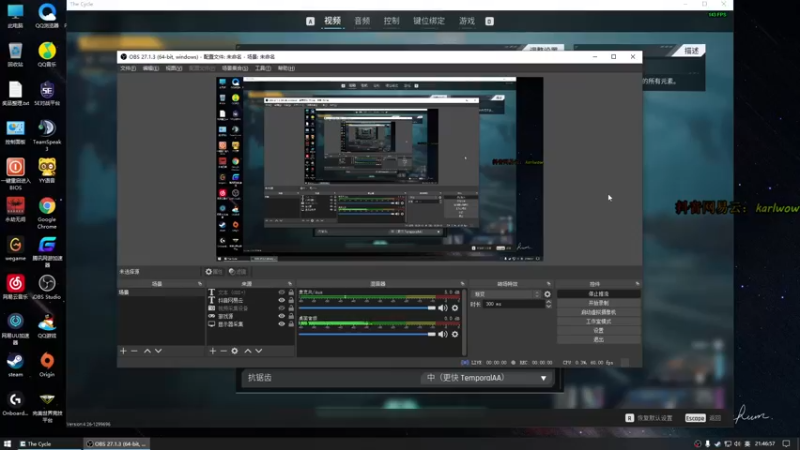Mute the 桌面音频 channel
The width and height of the screenshot is (800, 450).
point(443,334)
